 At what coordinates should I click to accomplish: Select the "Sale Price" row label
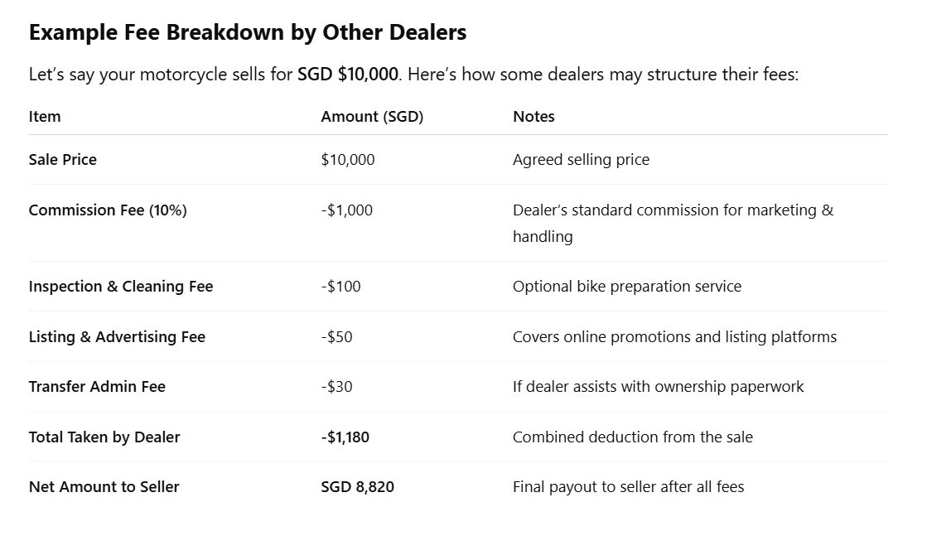click(x=63, y=160)
